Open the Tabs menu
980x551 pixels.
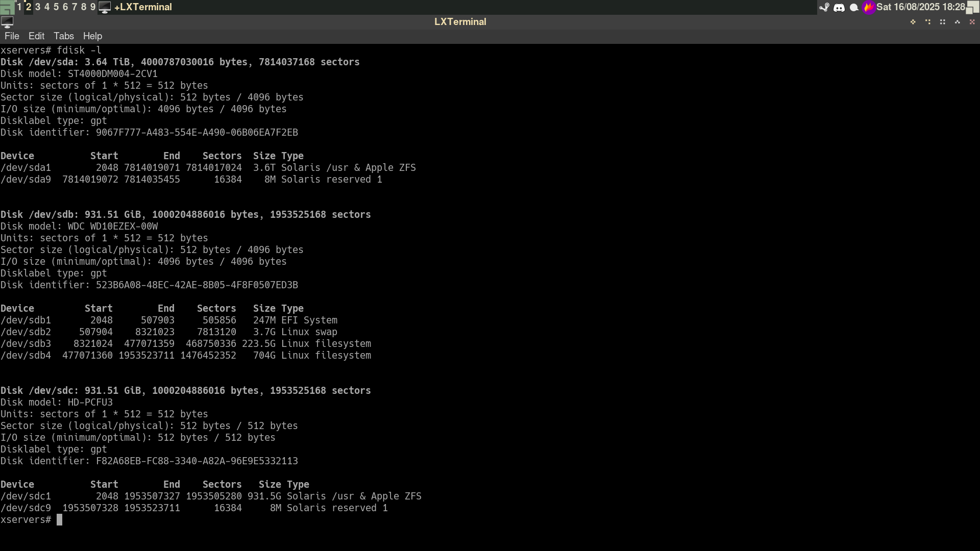coord(64,36)
